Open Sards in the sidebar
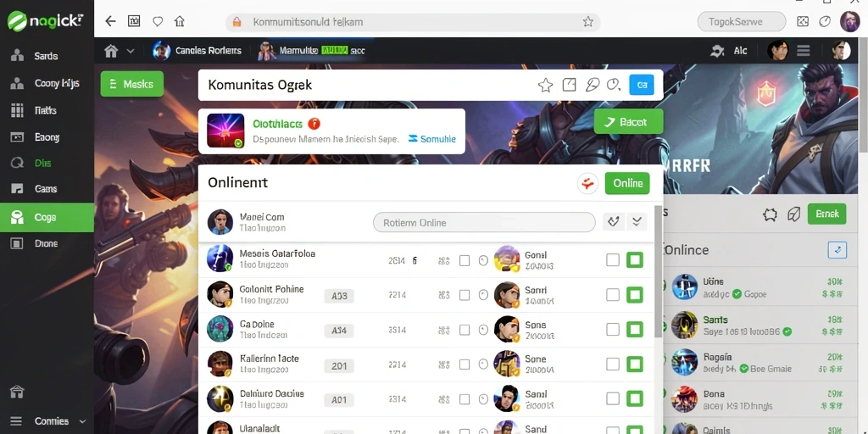 [47, 56]
